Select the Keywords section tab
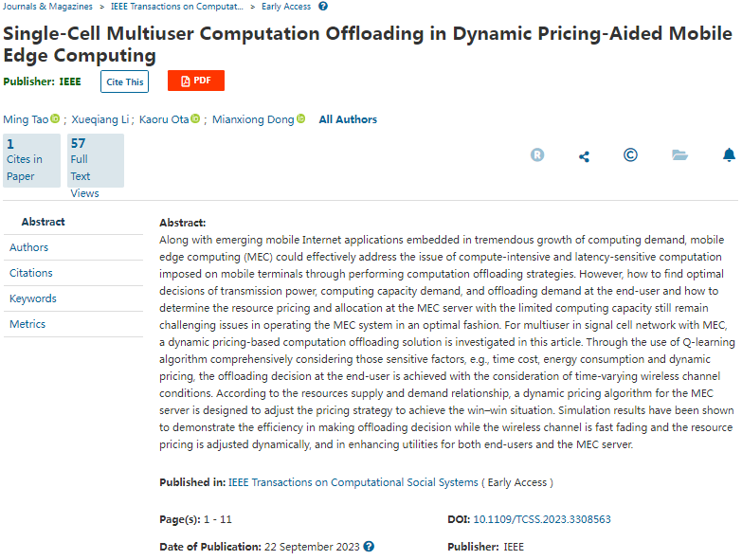The image size is (742, 560). coord(33,298)
